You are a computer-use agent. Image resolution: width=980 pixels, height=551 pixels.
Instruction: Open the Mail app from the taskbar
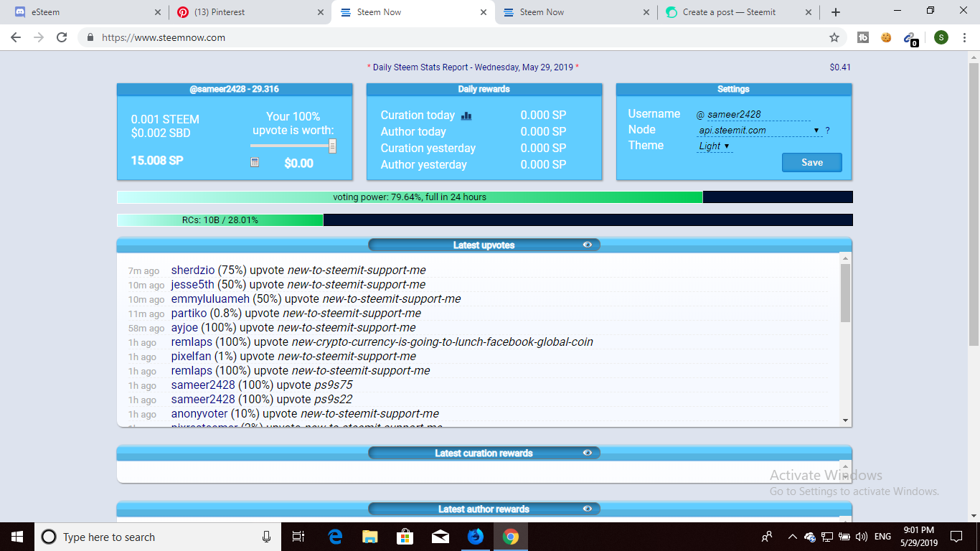440,537
